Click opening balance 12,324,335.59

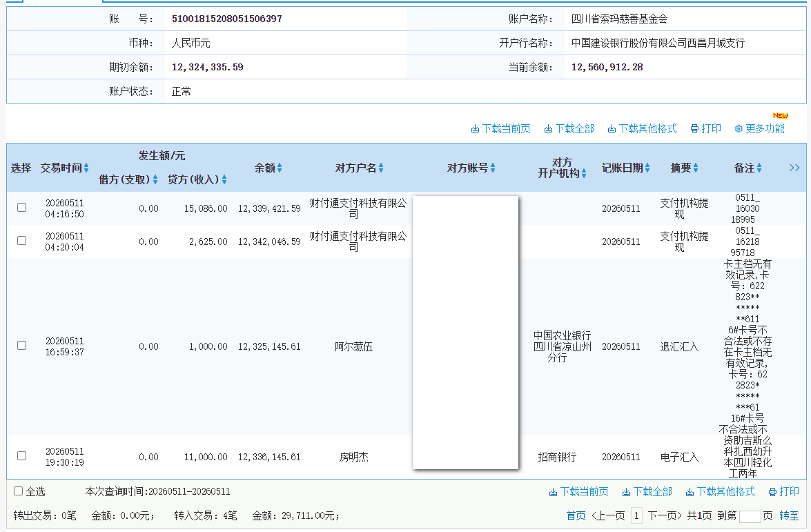(x=207, y=67)
